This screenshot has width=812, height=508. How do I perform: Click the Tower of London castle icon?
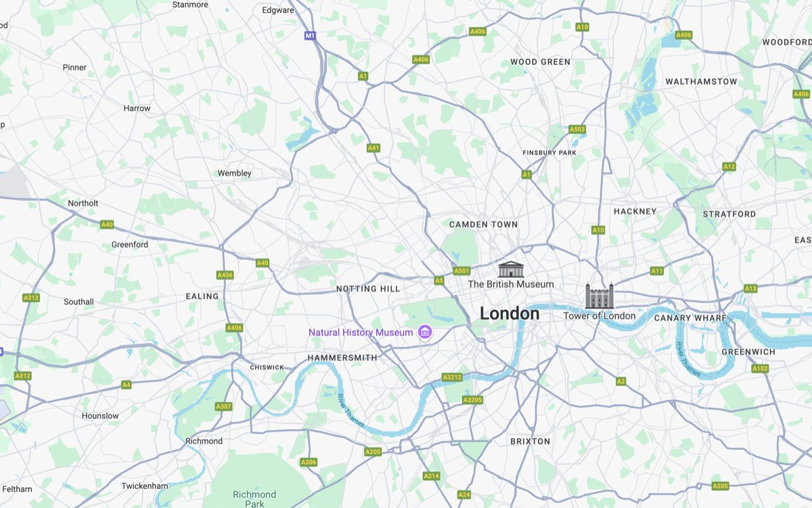599,296
